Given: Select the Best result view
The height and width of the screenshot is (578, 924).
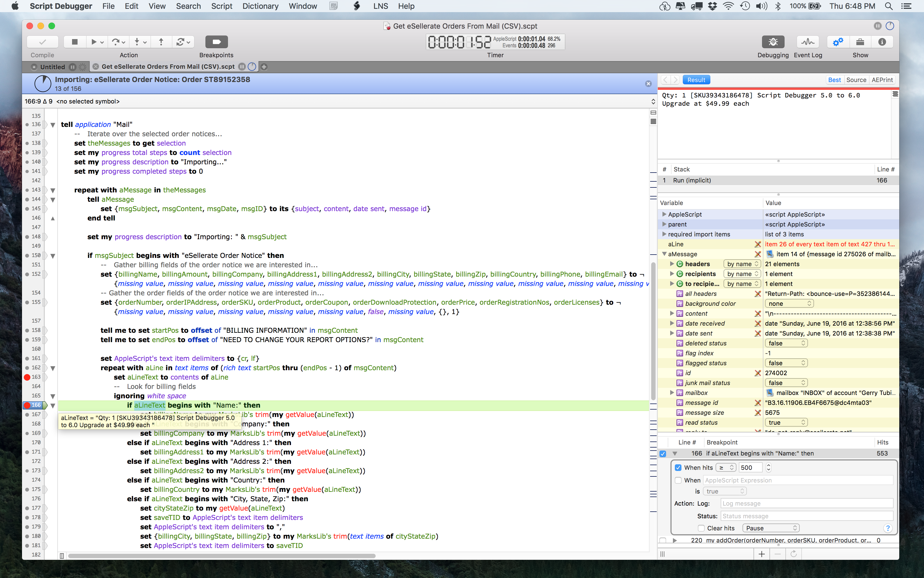Looking at the screenshot, I should [x=834, y=80].
